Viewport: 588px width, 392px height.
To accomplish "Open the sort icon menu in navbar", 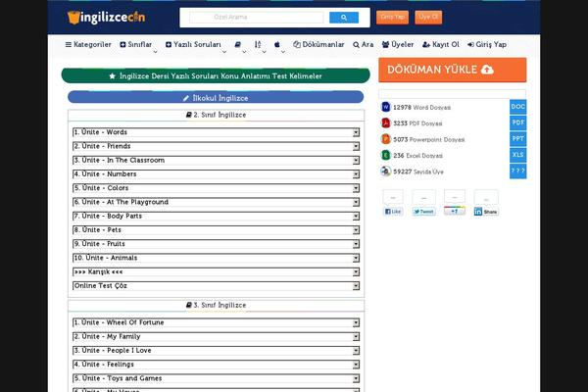I will [x=258, y=45].
